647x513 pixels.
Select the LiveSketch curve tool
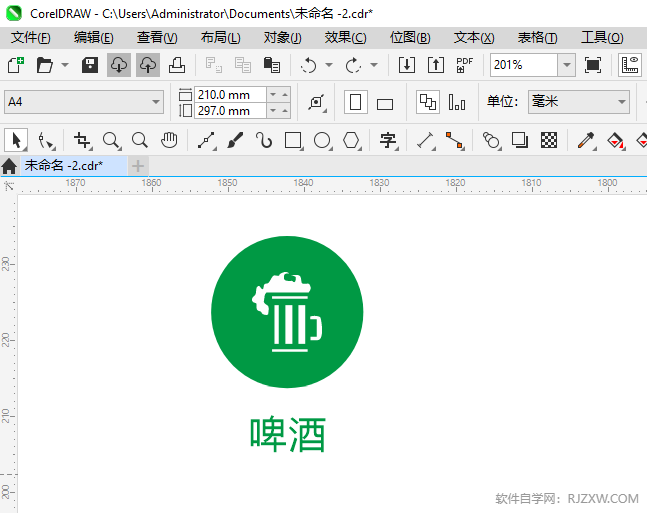click(x=264, y=140)
